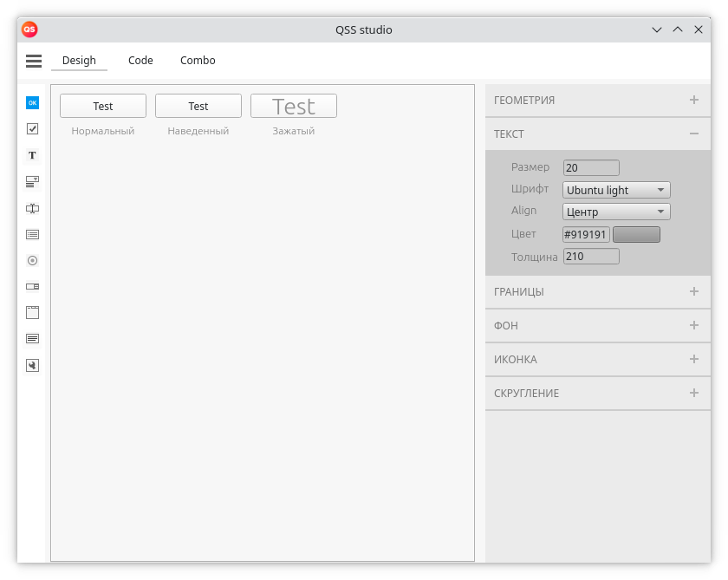Select the tool button wrench widget icon

[31, 365]
